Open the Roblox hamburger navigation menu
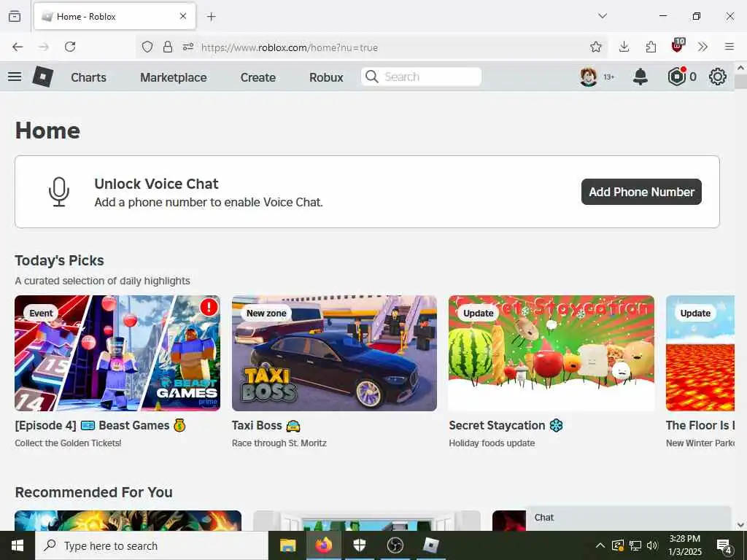This screenshot has width=747, height=560. (15, 77)
